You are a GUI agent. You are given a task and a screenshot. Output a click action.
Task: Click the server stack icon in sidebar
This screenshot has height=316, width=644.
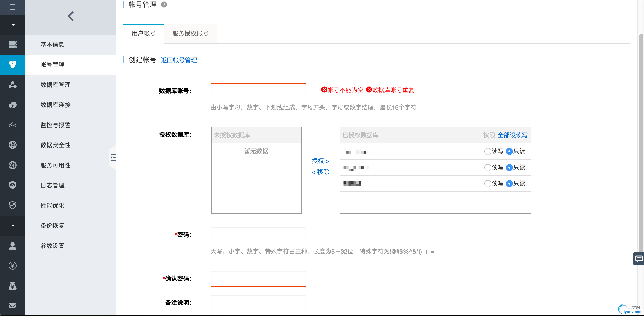[x=12, y=44]
